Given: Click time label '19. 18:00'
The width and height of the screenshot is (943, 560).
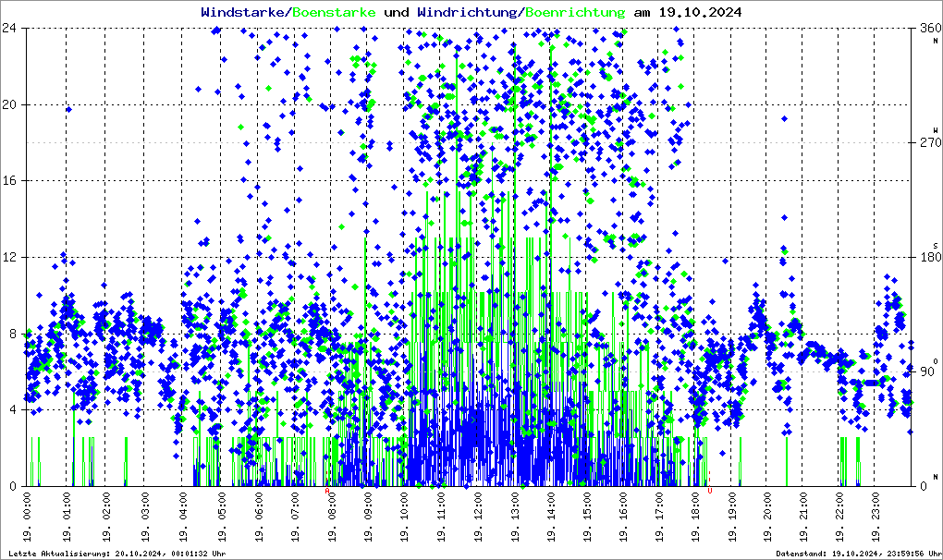Looking at the screenshot, I should (695, 517).
